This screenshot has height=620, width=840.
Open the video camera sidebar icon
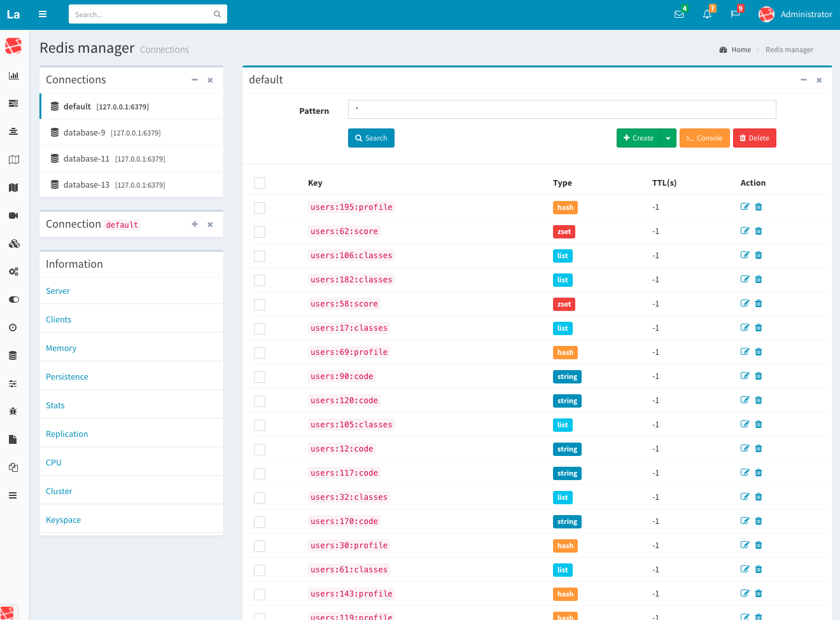(13, 216)
